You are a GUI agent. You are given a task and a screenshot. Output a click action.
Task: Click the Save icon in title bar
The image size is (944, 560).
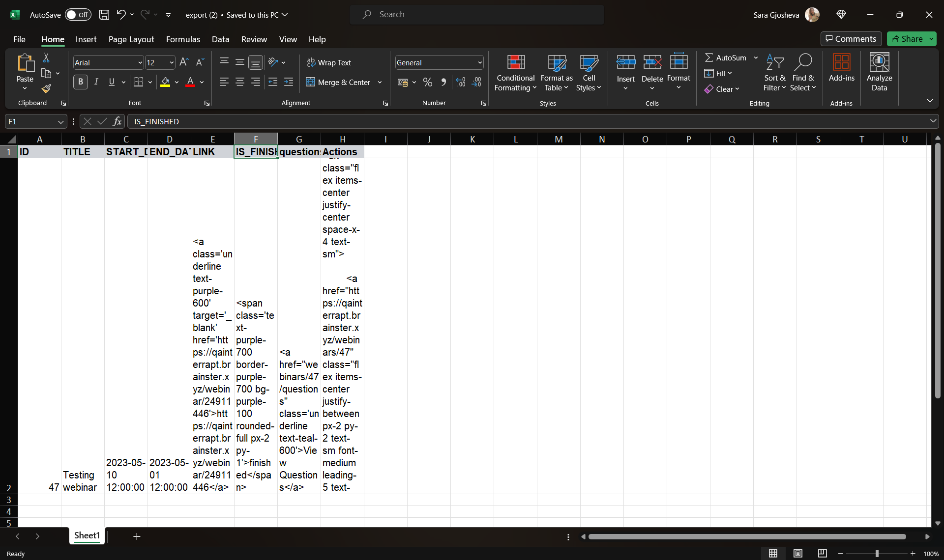(x=104, y=15)
